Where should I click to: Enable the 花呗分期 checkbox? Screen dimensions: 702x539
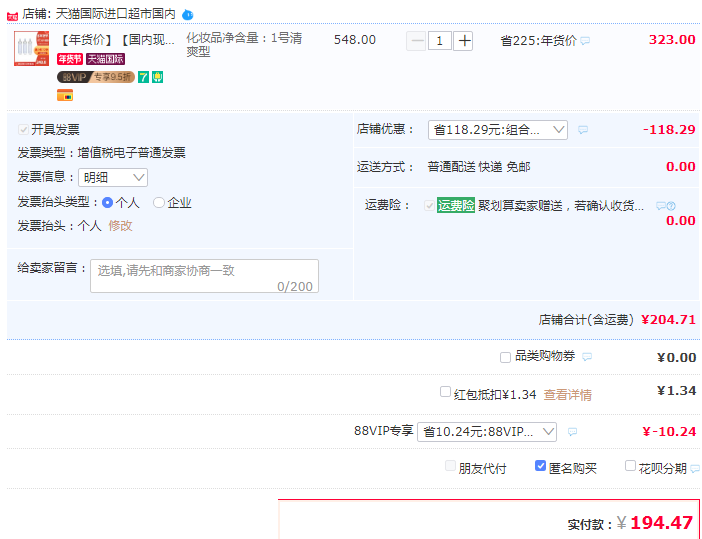[x=630, y=466]
